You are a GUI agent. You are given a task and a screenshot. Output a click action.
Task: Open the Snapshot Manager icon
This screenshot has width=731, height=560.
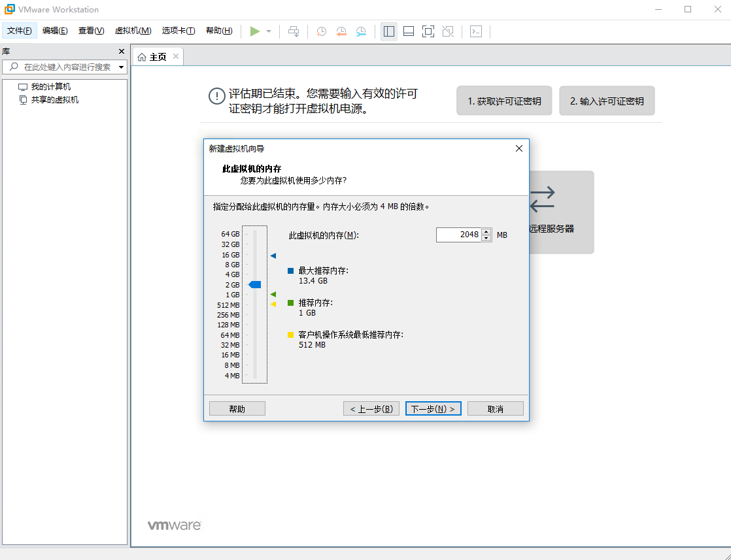pyautogui.click(x=360, y=31)
